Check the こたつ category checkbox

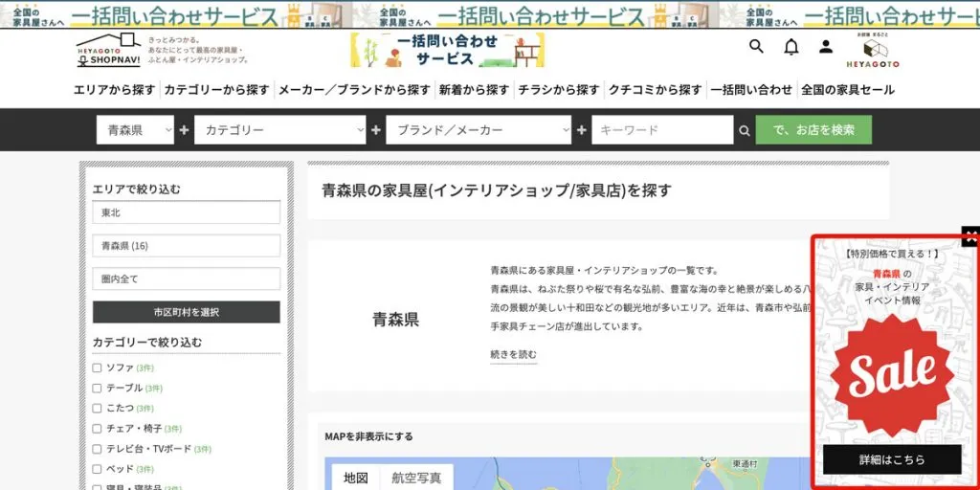click(97, 408)
